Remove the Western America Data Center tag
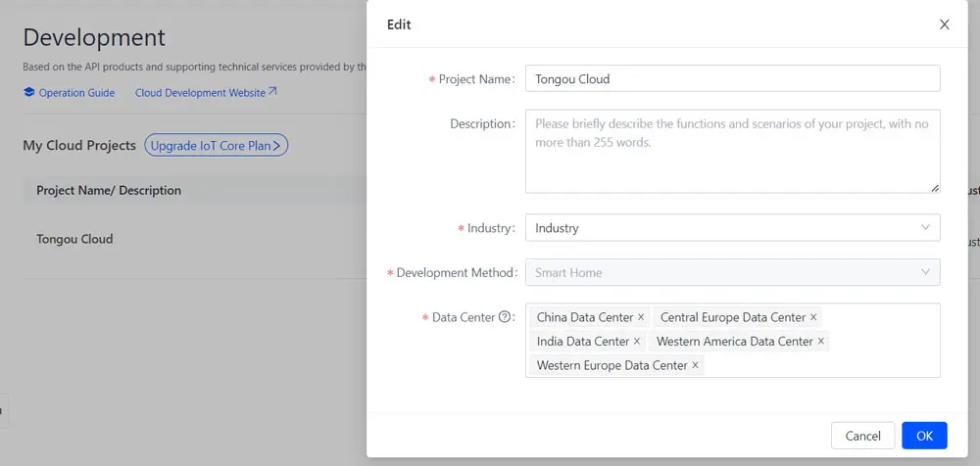 [x=821, y=342]
